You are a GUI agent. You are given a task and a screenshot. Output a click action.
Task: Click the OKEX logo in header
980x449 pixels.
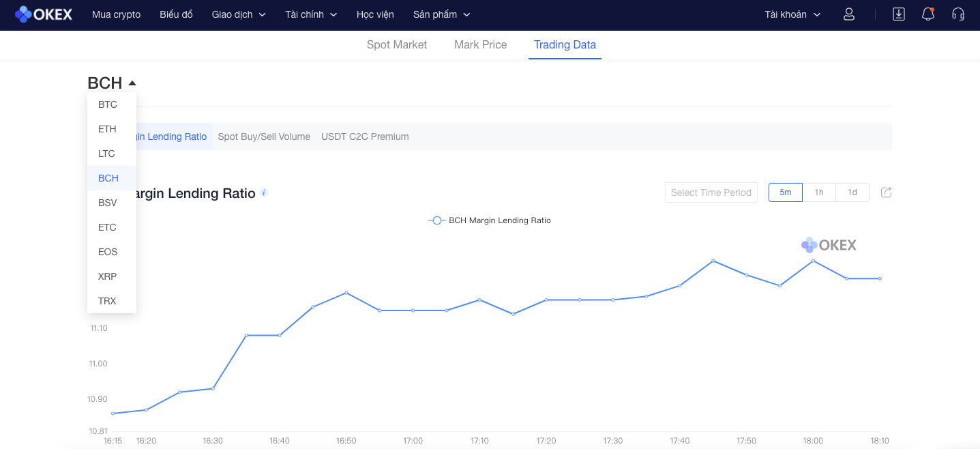[x=44, y=14]
